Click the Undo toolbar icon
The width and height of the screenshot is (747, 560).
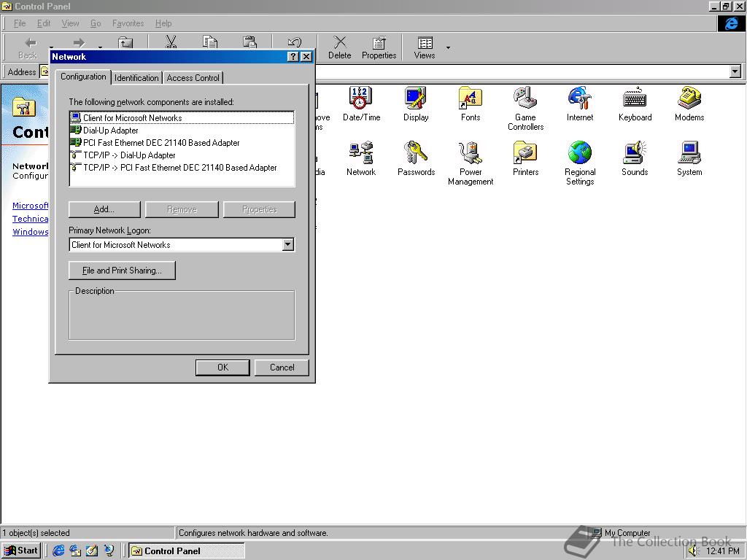[x=295, y=42]
